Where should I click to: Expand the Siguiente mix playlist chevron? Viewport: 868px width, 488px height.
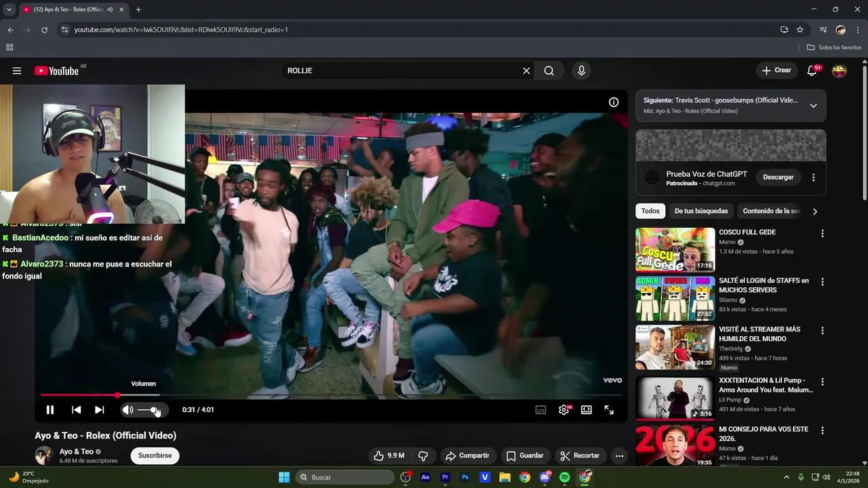pyautogui.click(x=813, y=105)
